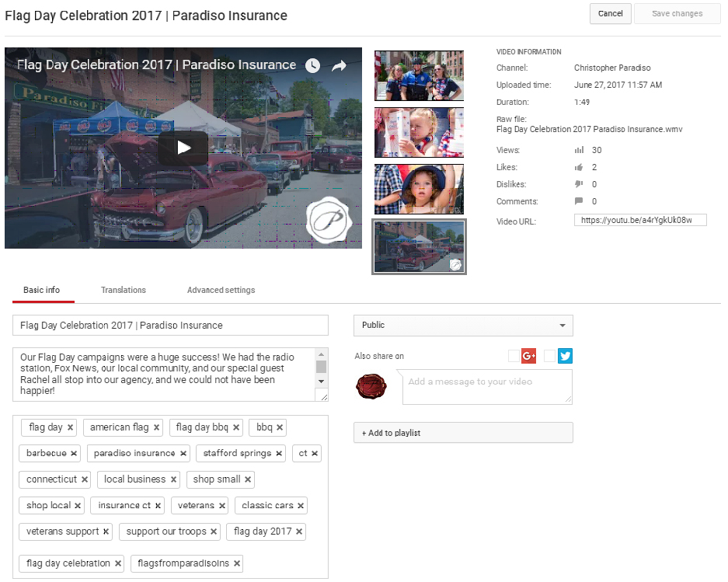Remove the 'support our troops' tag
Screen dimensions: 728x582
tap(214, 531)
